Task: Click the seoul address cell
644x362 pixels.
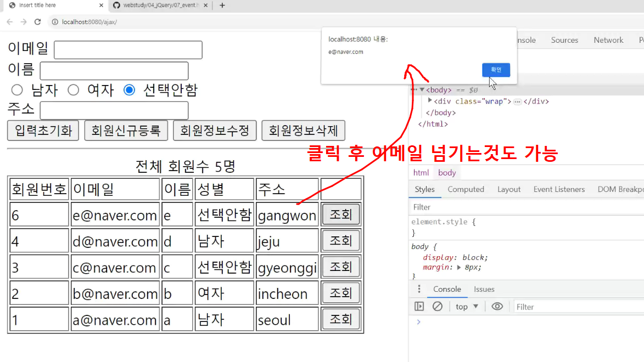Action: [x=287, y=320]
